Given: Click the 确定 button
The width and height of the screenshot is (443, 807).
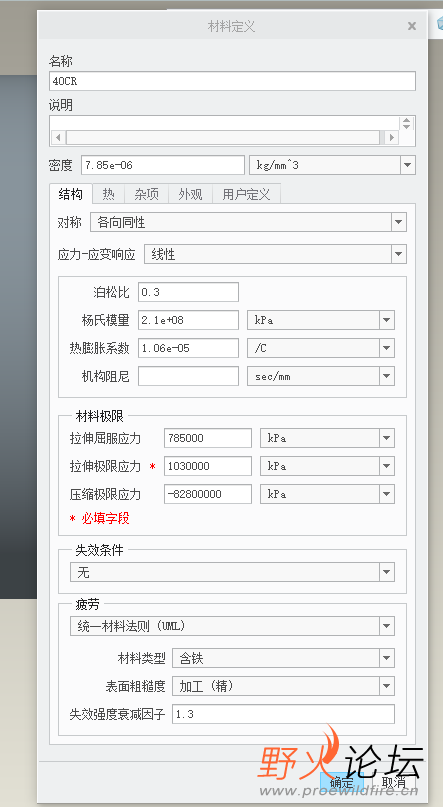Looking at the screenshot, I should click(342, 783).
